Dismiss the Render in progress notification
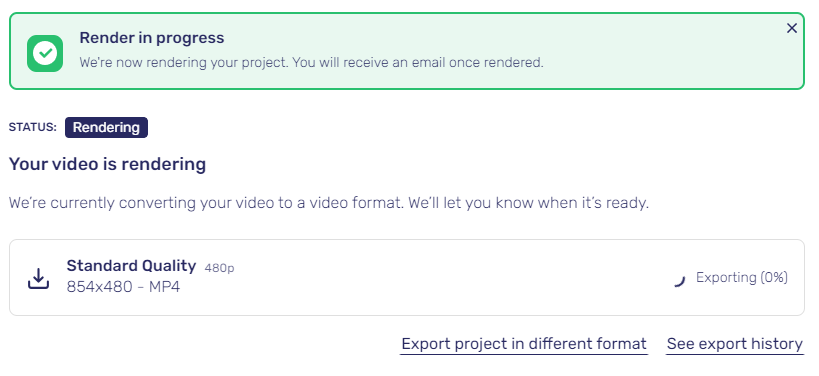The image size is (819, 376). (792, 28)
